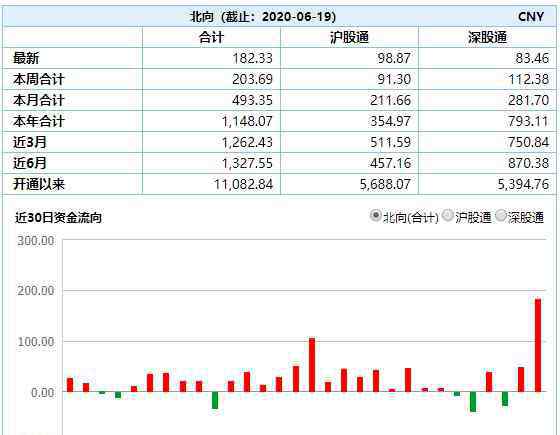Click the CNY currency label
This screenshot has width=560, height=435.
click(x=531, y=16)
